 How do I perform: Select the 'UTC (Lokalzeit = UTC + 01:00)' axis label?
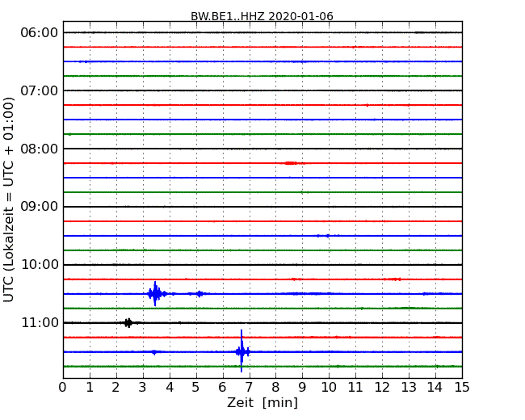[9, 199]
